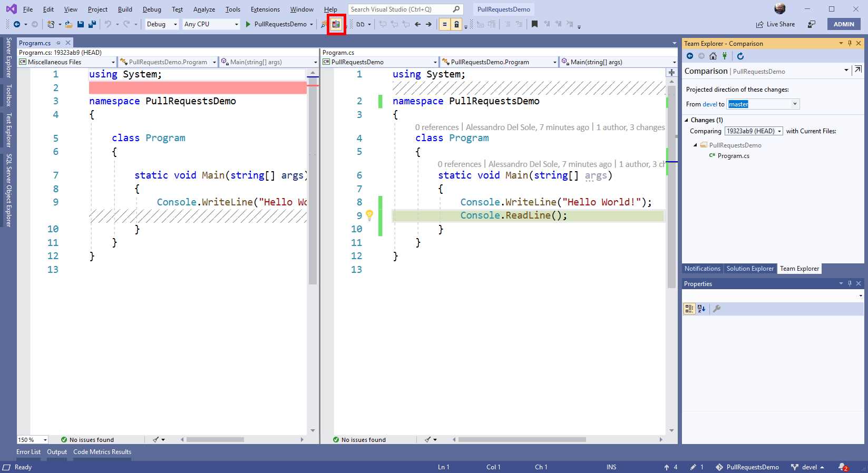Click the user account avatar
Image resolution: width=868 pixels, height=473 pixels.
point(780,8)
